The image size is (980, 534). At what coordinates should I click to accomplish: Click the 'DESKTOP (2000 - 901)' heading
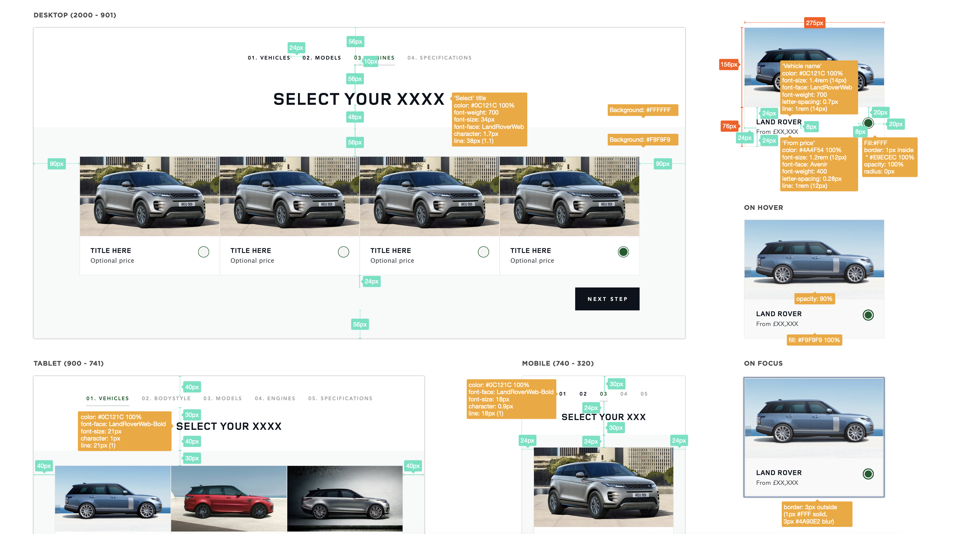point(75,15)
